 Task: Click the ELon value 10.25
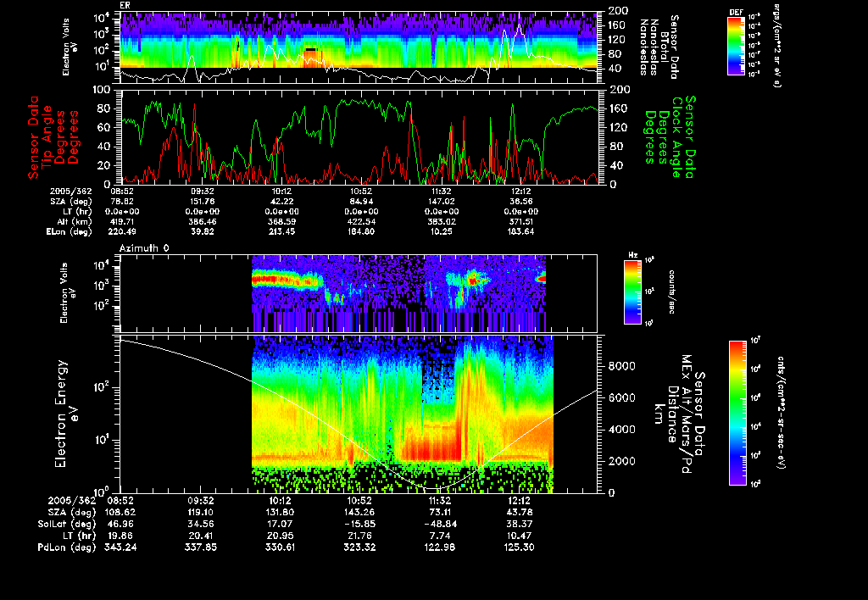[441, 231]
